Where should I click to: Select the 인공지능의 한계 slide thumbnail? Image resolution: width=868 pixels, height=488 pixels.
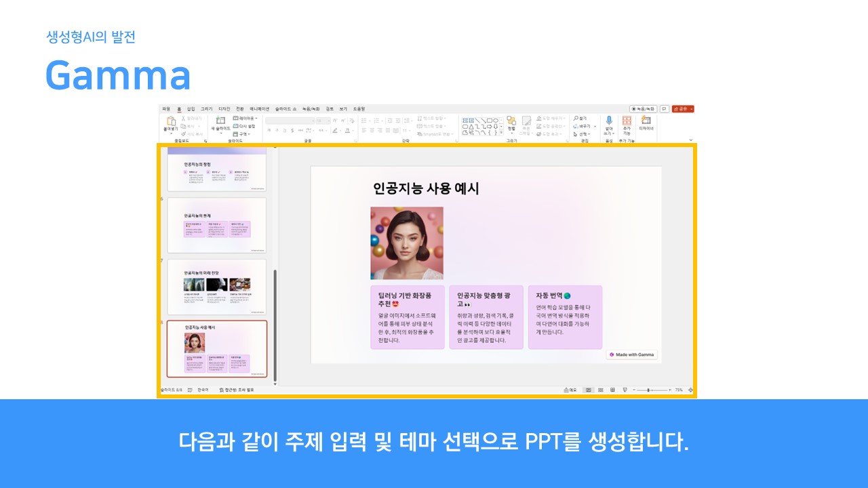pos(217,225)
